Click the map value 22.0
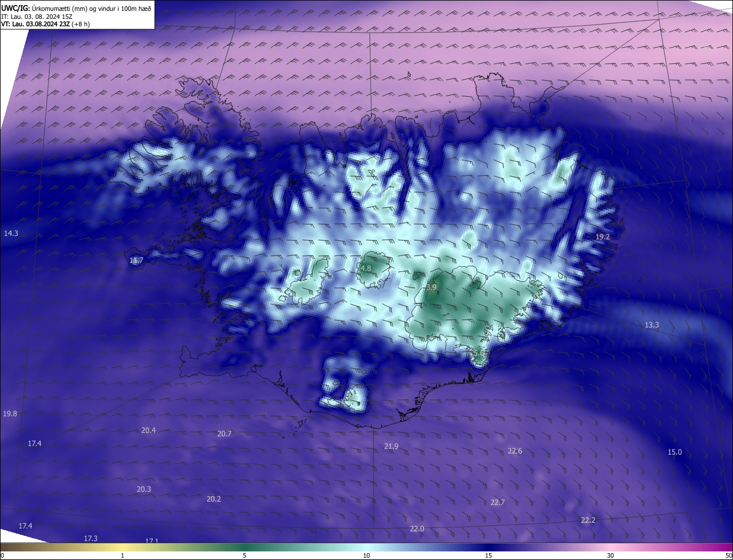Viewport: 733px width, 560px height. tap(417, 529)
